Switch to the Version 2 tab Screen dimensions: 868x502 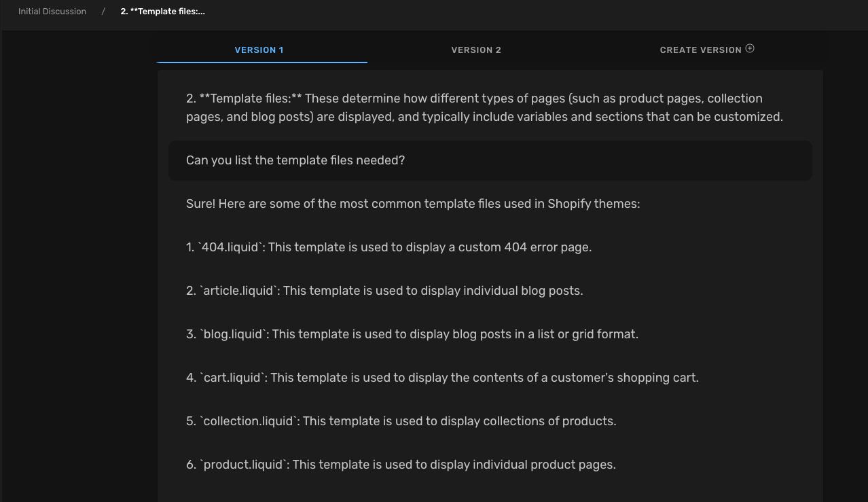tap(476, 50)
